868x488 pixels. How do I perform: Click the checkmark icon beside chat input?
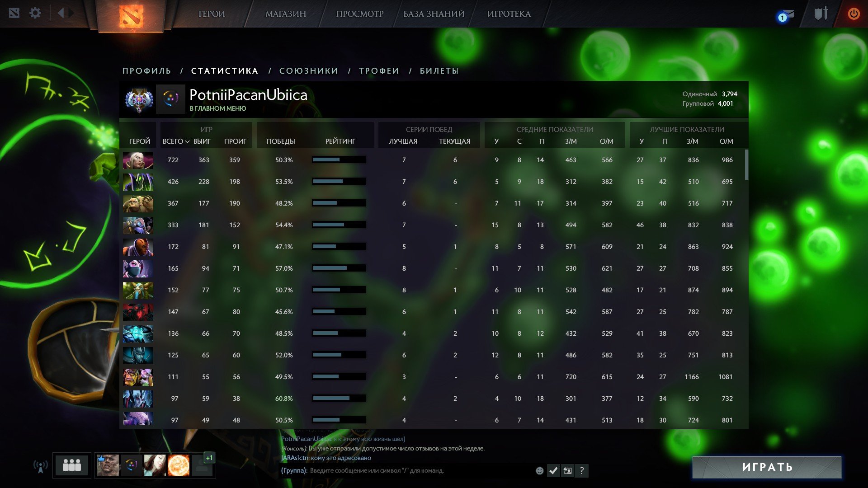(x=553, y=471)
